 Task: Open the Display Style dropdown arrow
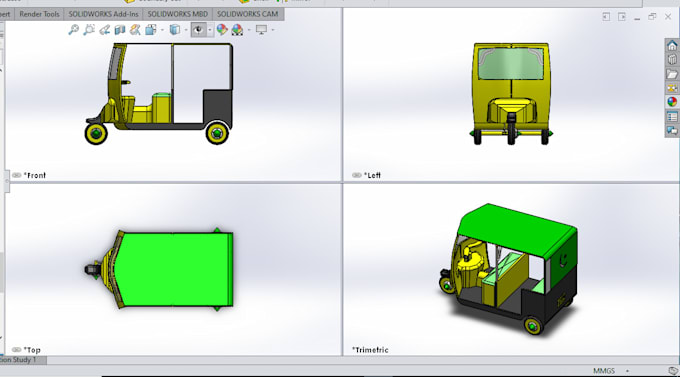click(x=186, y=30)
